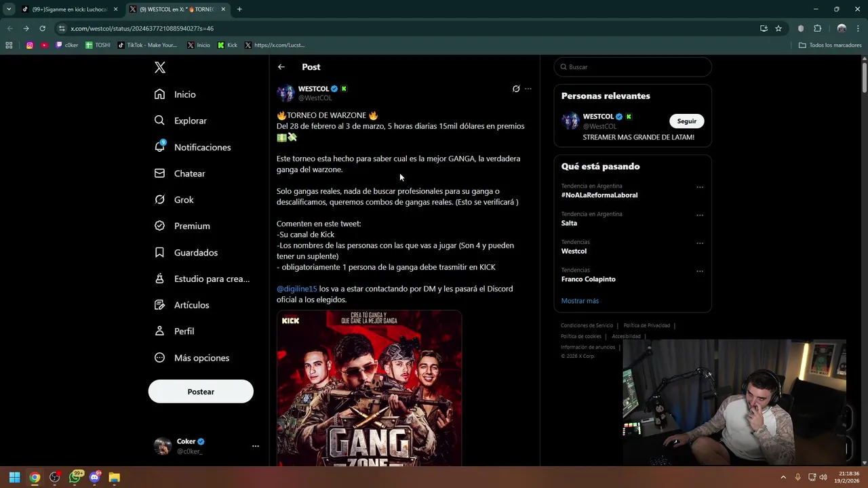Viewport: 868px width, 488px height.
Task: Click Coker profile avatar at bottom
Action: point(163,446)
